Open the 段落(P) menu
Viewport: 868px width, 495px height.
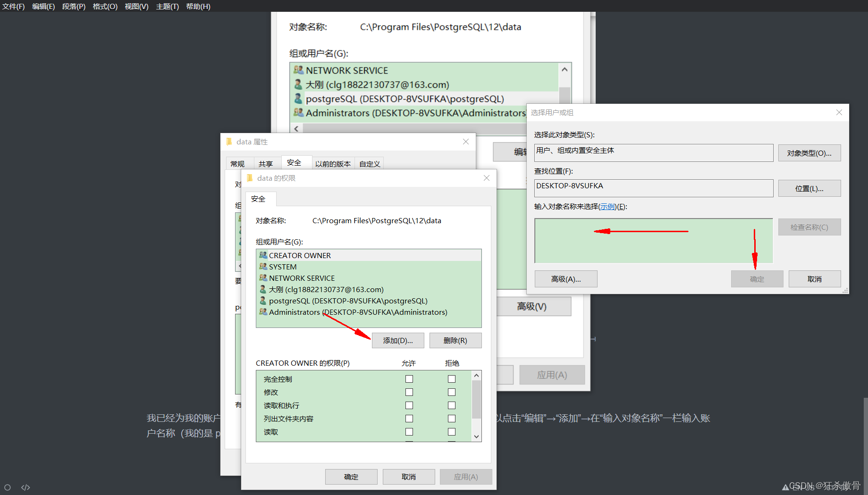click(x=74, y=6)
